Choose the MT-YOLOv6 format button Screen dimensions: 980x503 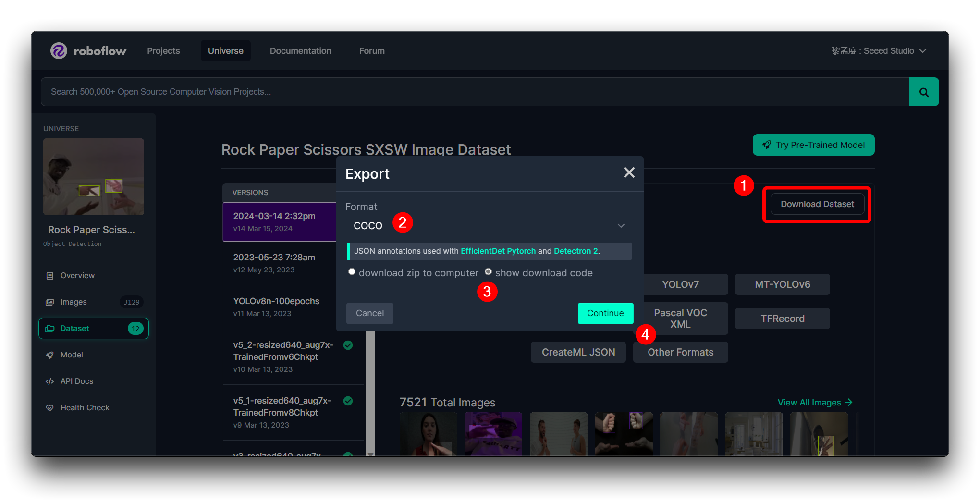pos(782,284)
